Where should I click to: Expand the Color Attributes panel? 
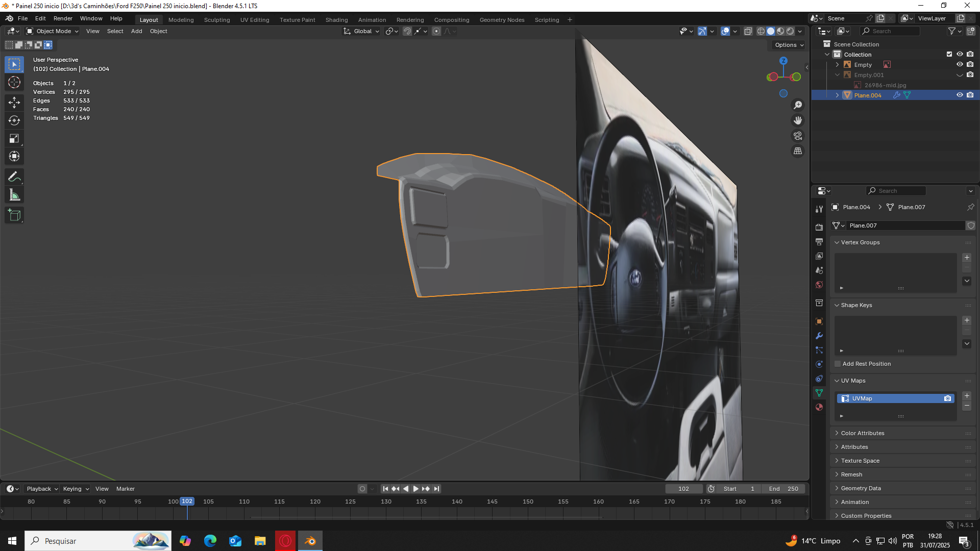(863, 433)
